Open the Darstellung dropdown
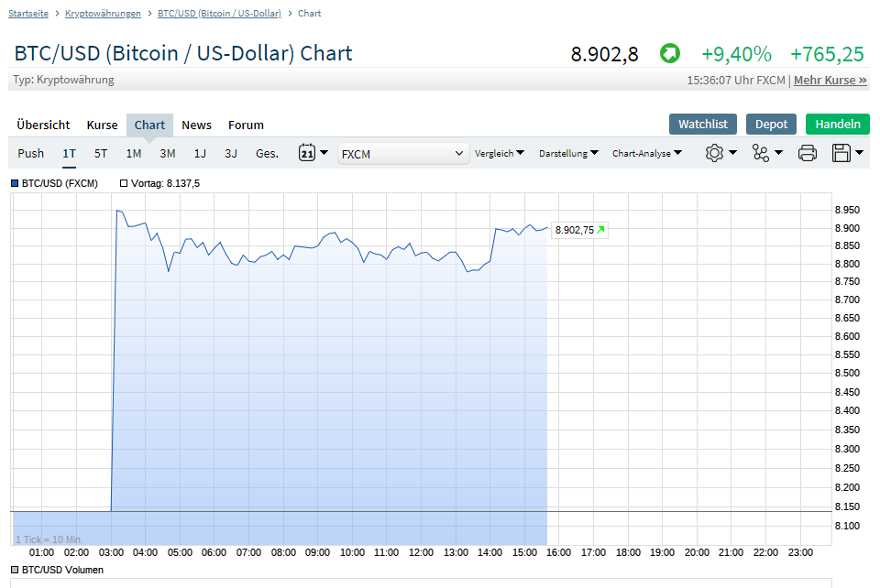 coord(567,153)
